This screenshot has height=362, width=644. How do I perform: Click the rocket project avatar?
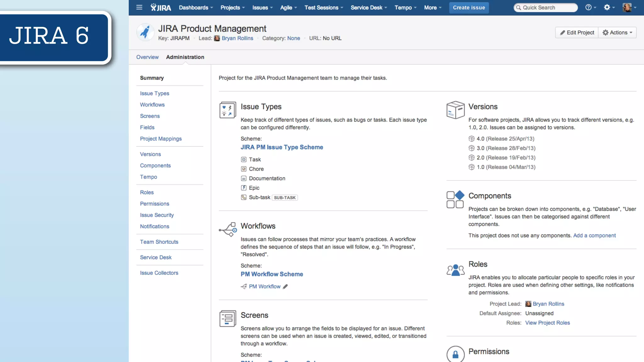point(145,32)
